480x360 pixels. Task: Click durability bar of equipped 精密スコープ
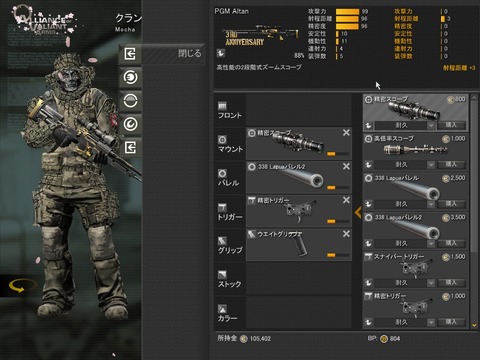[338, 154]
